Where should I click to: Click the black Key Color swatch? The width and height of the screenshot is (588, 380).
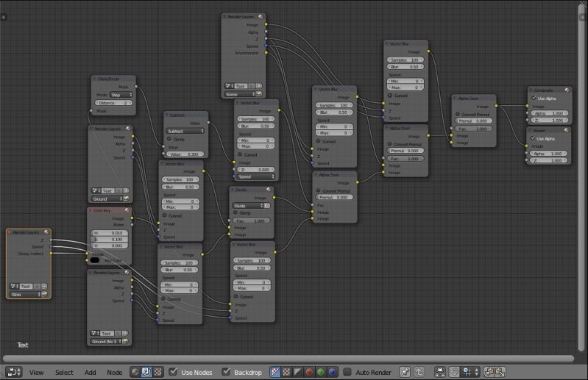(95, 260)
